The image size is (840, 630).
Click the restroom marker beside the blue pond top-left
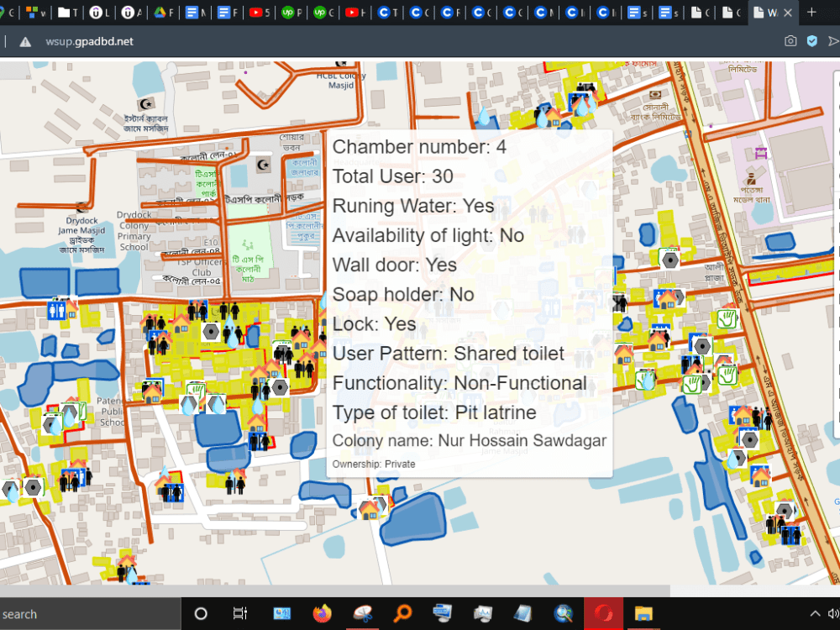[56, 309]
